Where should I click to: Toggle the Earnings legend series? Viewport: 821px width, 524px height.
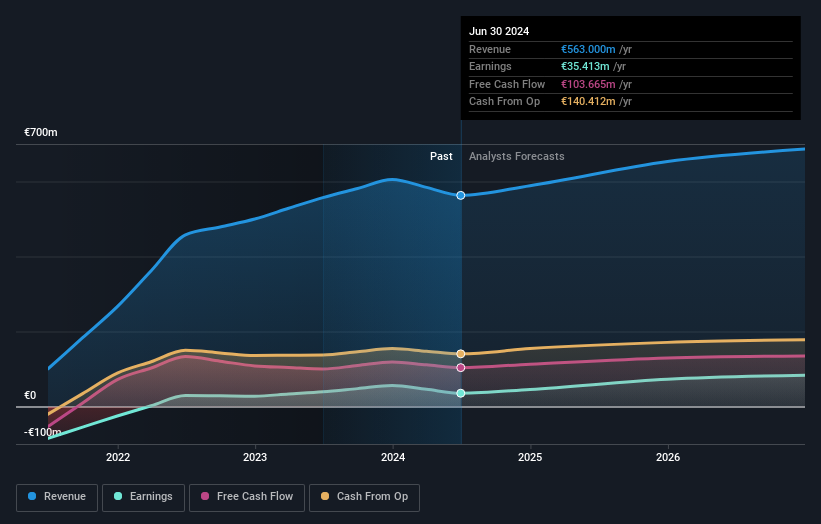click(143, 497)
